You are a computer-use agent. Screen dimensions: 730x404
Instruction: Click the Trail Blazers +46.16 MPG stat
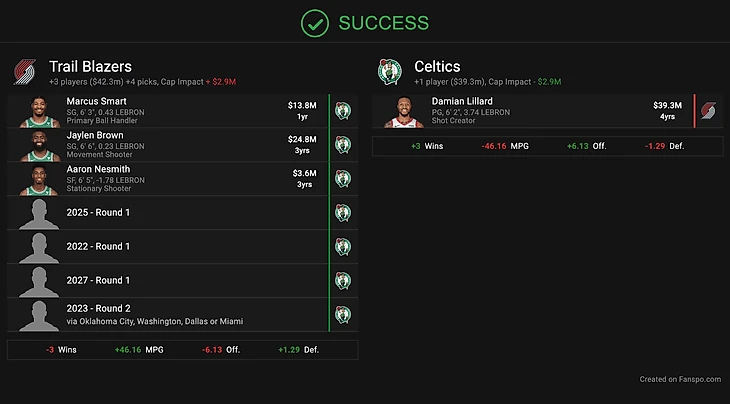point(139,350)
